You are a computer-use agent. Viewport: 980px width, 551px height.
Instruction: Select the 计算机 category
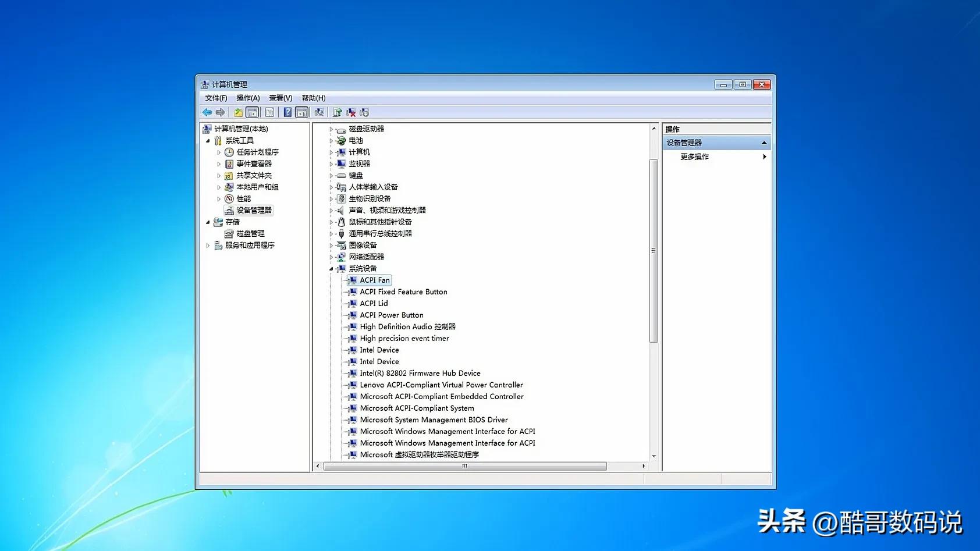(359, 152)
